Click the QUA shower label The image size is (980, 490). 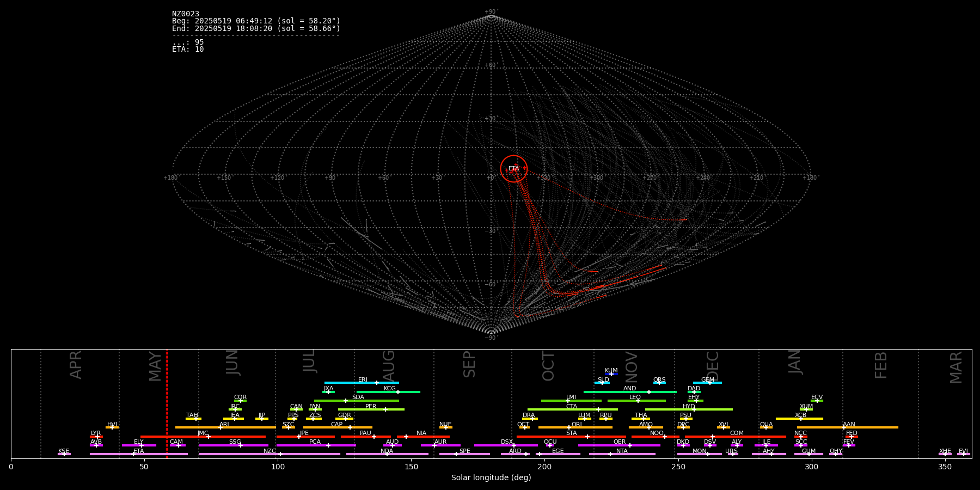click(767, 424)
